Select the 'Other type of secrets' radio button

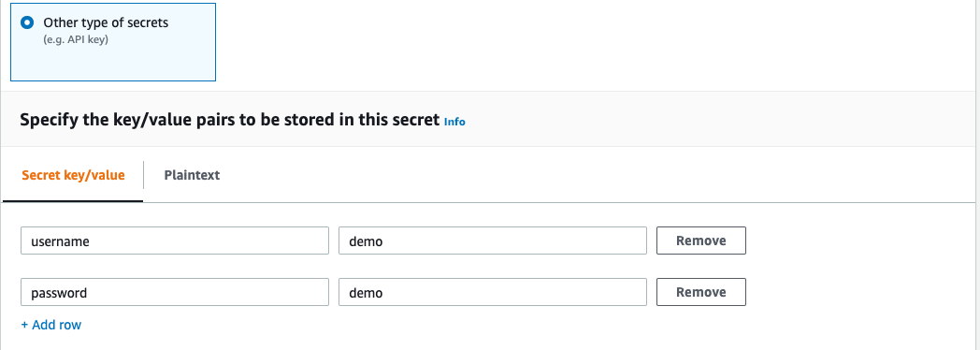click(x=27, y=23)
